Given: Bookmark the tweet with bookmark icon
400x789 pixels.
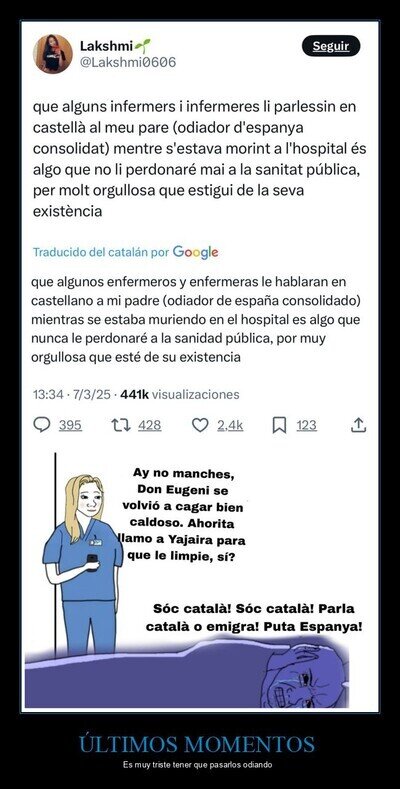Looking at the screenshot, I should tap(279, 425).
